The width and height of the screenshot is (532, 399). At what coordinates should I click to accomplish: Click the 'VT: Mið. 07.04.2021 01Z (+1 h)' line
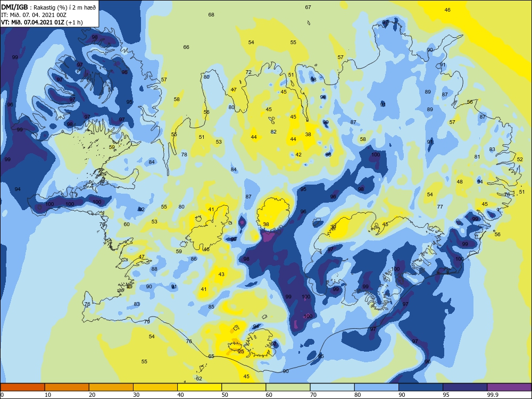[x=41, y=22]
